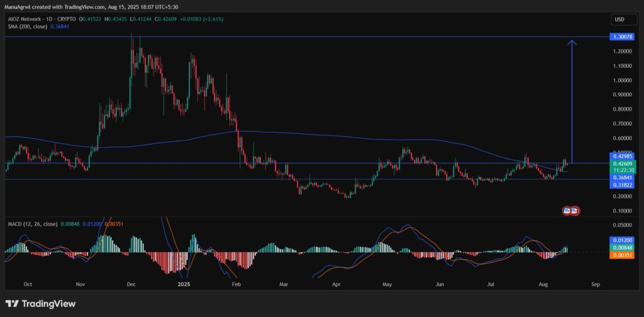
Task: Click the Aug label on the time axis
Action: (543, 284)
